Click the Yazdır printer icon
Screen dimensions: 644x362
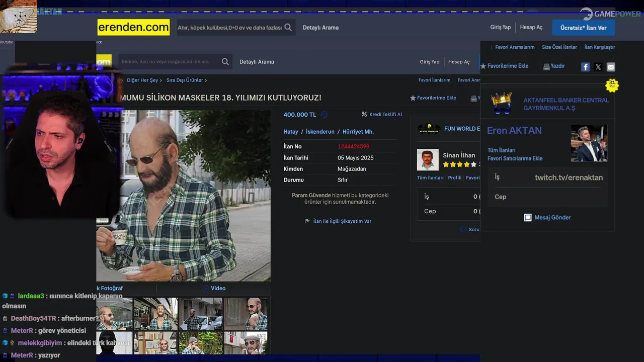[546, 66]
